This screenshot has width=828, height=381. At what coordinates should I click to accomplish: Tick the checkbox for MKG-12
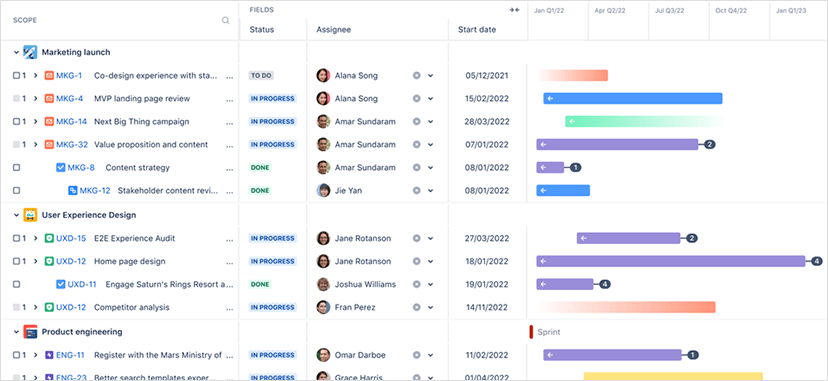pos(16,190)
